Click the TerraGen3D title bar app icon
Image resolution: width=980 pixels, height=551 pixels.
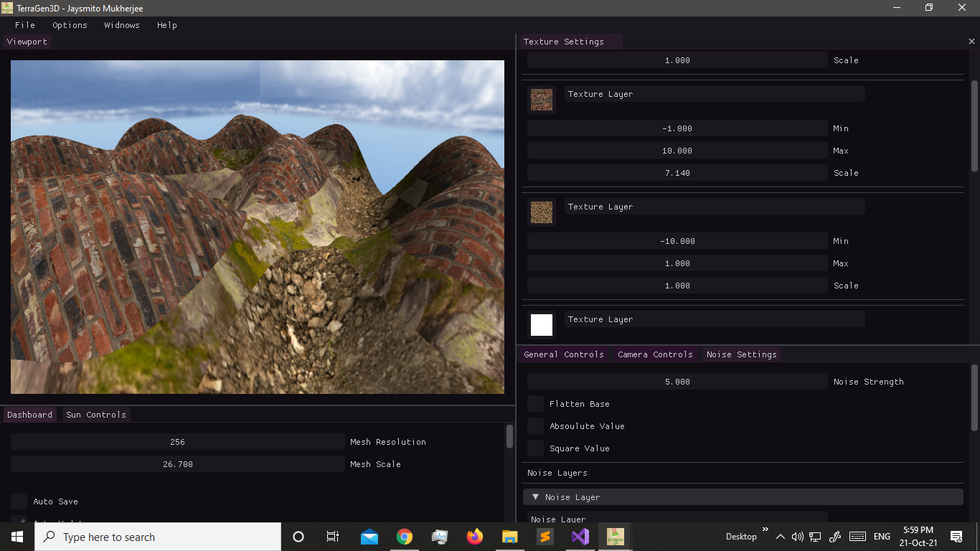(x=8, y=8)
